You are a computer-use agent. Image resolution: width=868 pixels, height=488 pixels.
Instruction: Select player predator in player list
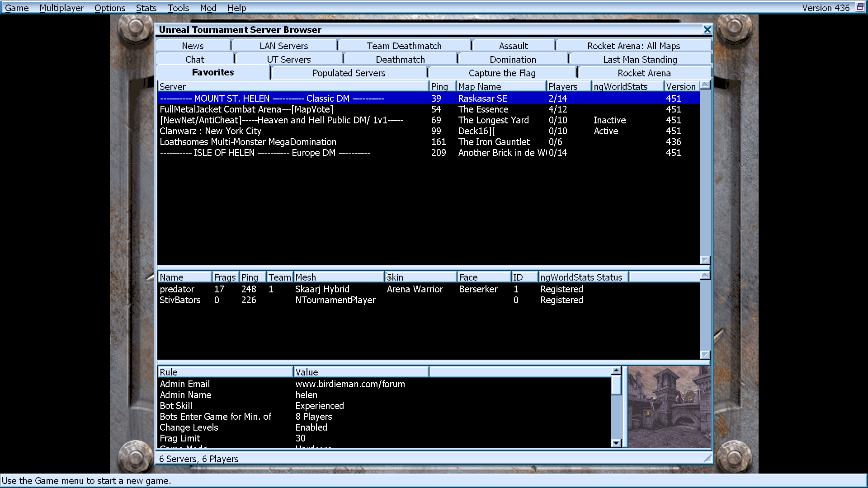(x=429, y=289)
